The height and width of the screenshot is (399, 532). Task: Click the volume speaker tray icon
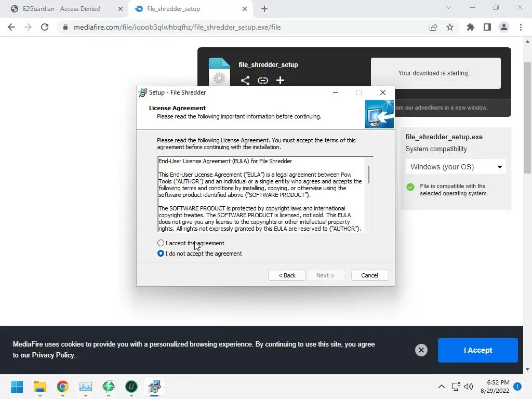(x=469, y=387)
